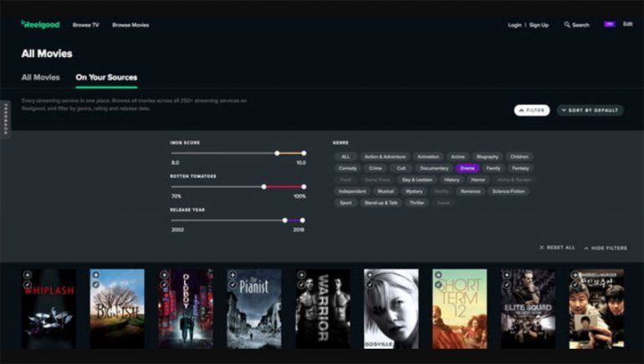
Task: Click the Login link
Action: [x=514, y=25]
